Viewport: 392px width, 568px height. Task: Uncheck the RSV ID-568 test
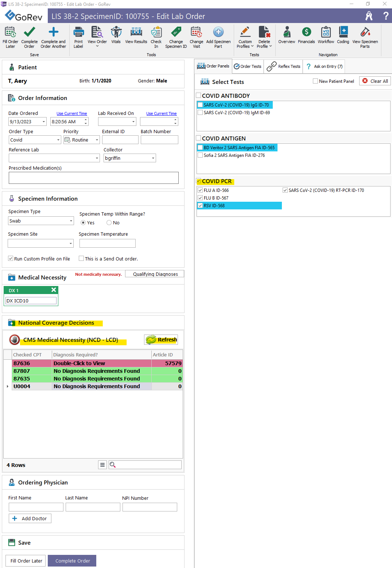200,205
